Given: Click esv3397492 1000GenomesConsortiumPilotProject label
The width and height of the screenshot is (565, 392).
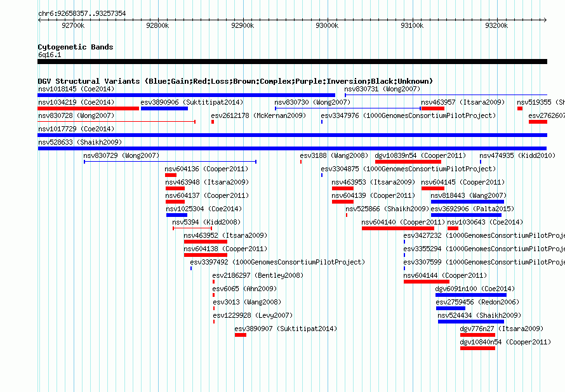Looking at the screenshot, I should (277, 262).
